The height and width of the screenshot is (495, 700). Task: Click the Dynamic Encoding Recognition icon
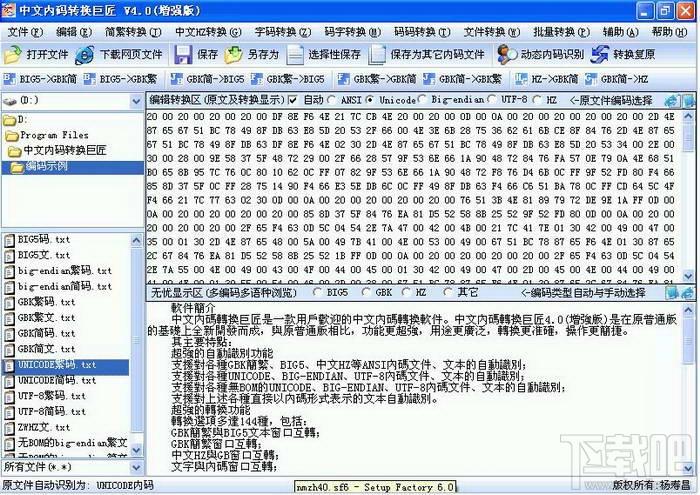[507, 54]
